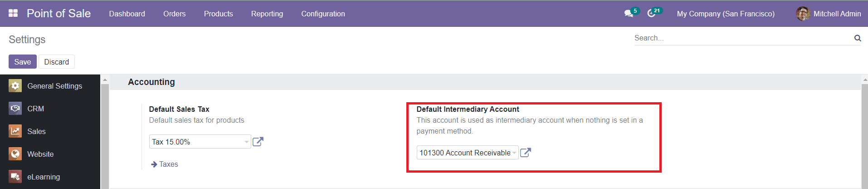Open the apps grid menu icon
The image size is (868, 189).
[13, 13]
